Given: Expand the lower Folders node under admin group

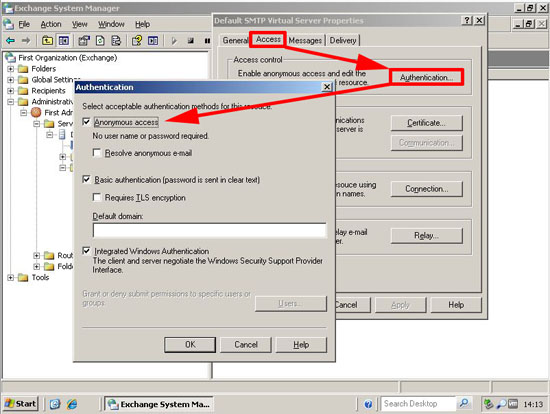Looking at the screenshot, I should [36, 266].
